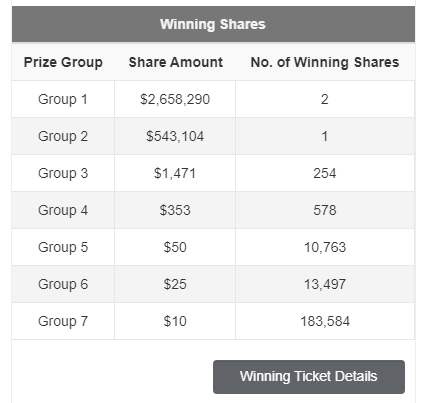Viewport: 427px width, 403px height.
Task: Select the Group 1 row label
Action: pos(63,99)
